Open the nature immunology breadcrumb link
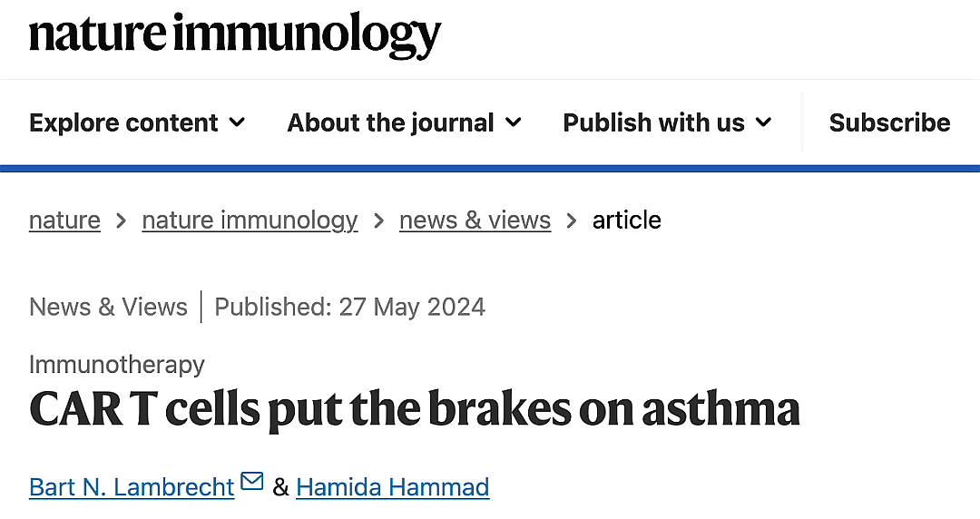Image resolution: width=980 pixels, height=519 pixels. pyautogui.click(x=250, y=220)
